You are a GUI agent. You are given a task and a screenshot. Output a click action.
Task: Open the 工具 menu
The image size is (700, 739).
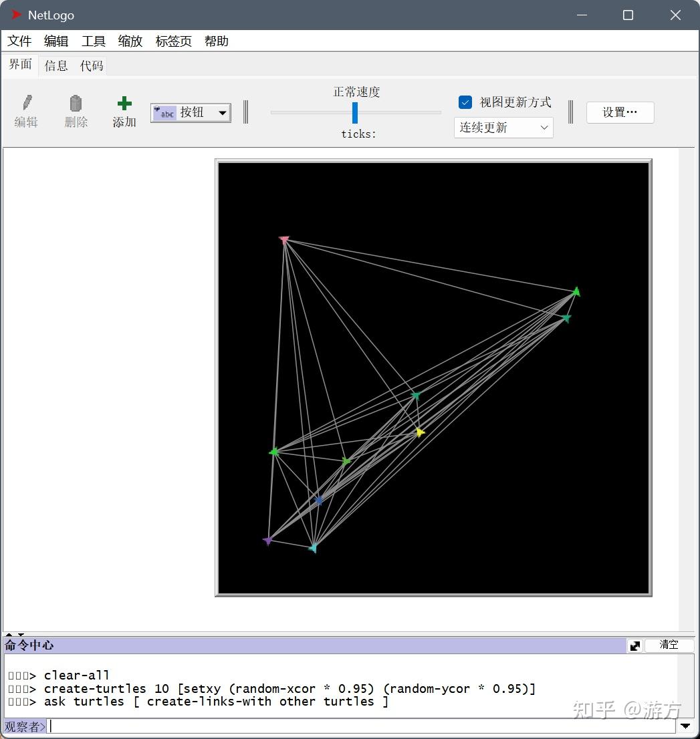(94, 41)
